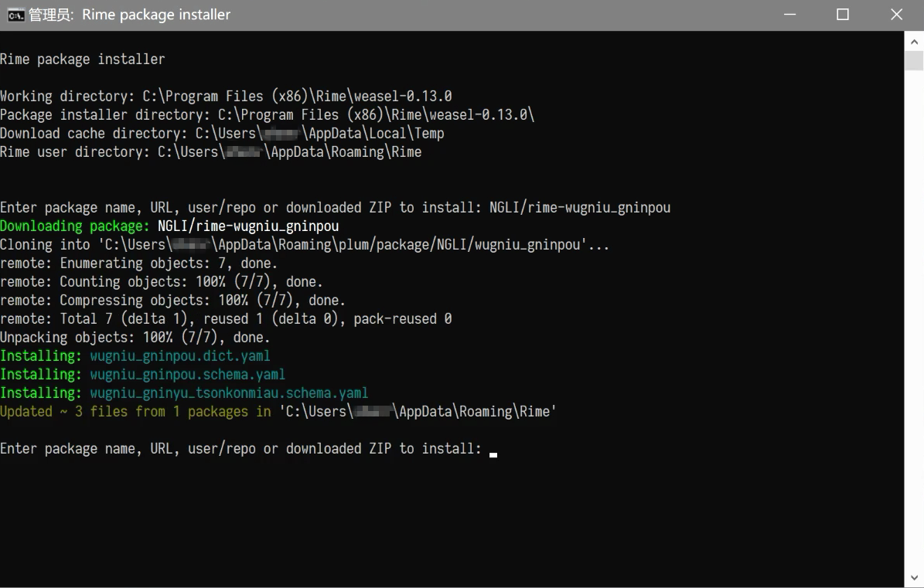This screenshot has width=924, height=588.
Task: Click the scrollbar up arrow
Action: click(913, 41)
